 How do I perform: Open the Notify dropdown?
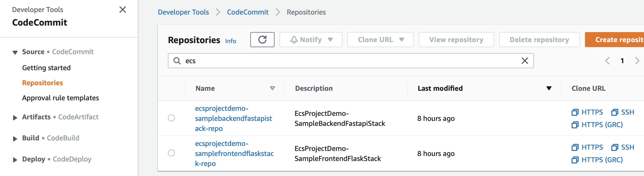(x=311, y=40)
